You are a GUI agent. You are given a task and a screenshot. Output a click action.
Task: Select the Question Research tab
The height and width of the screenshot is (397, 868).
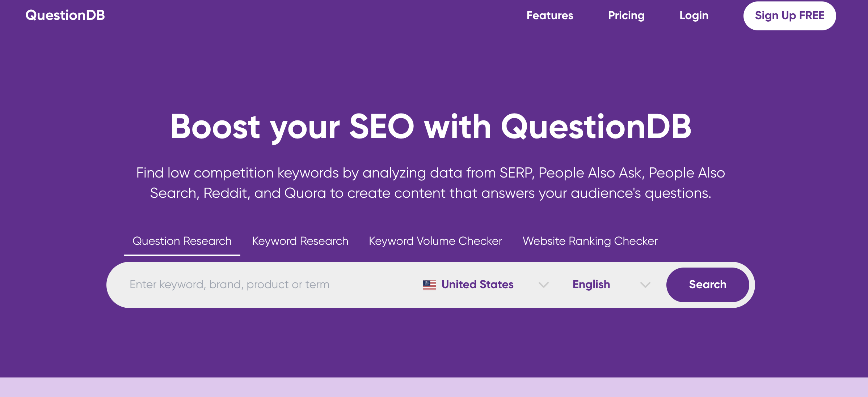(x=182, y=241)
